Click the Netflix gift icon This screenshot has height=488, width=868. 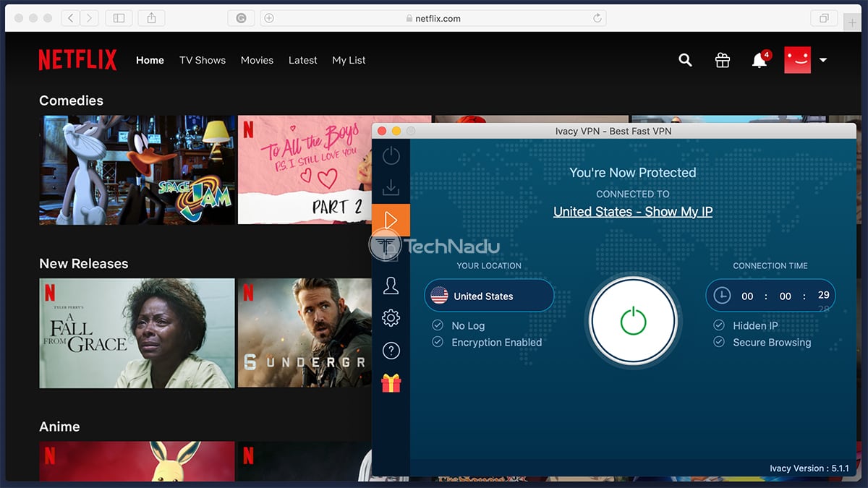[723, 60]
